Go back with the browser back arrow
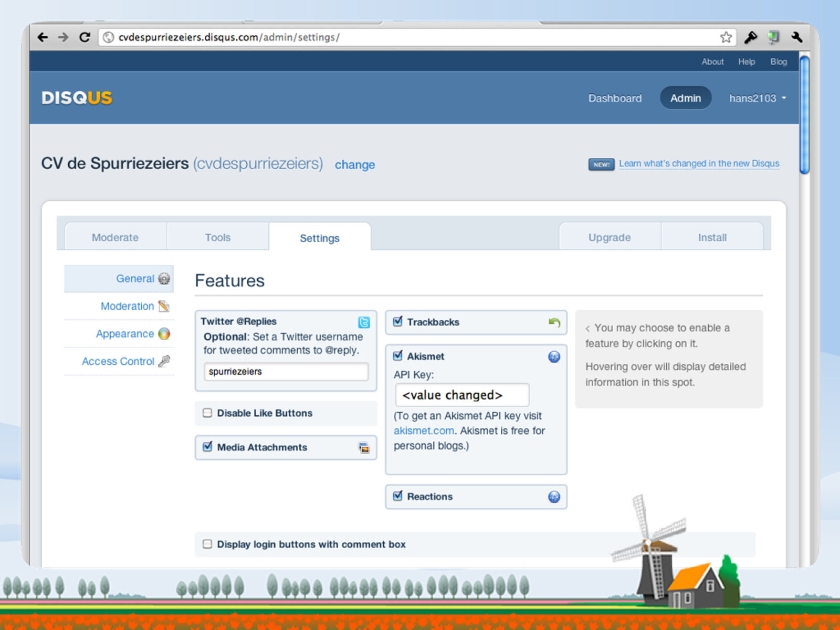This screenshot has width=840, height=630. (x=43, y=37)
